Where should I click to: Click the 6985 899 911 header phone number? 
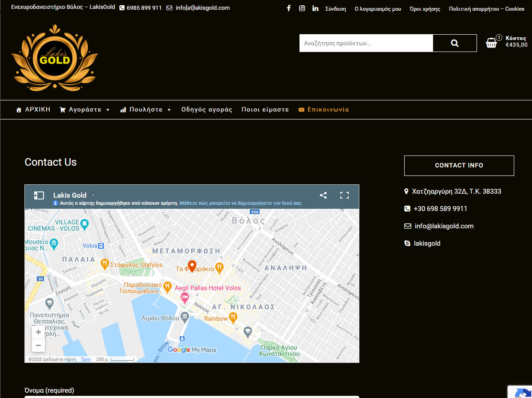coord(144,8)
